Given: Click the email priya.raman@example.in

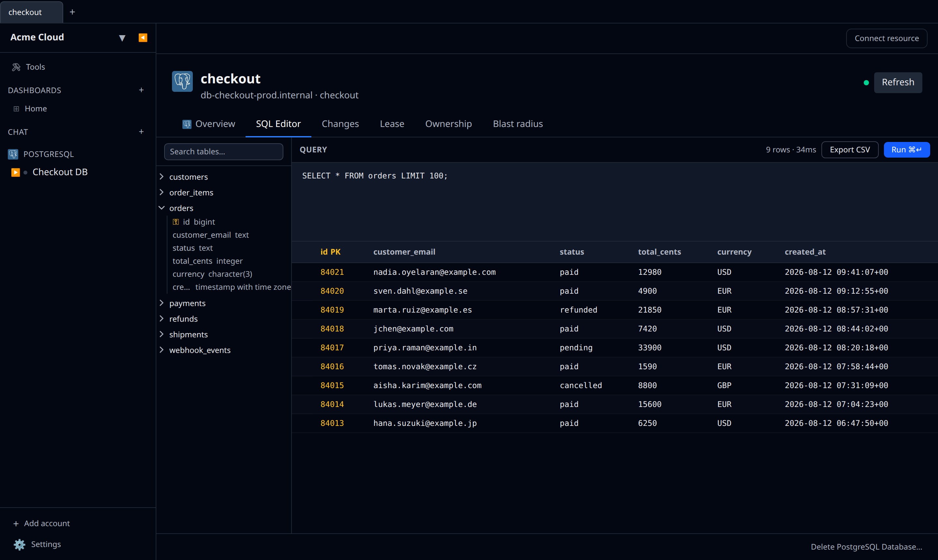Looking at the screenshot, I should [x=425, y=347].
